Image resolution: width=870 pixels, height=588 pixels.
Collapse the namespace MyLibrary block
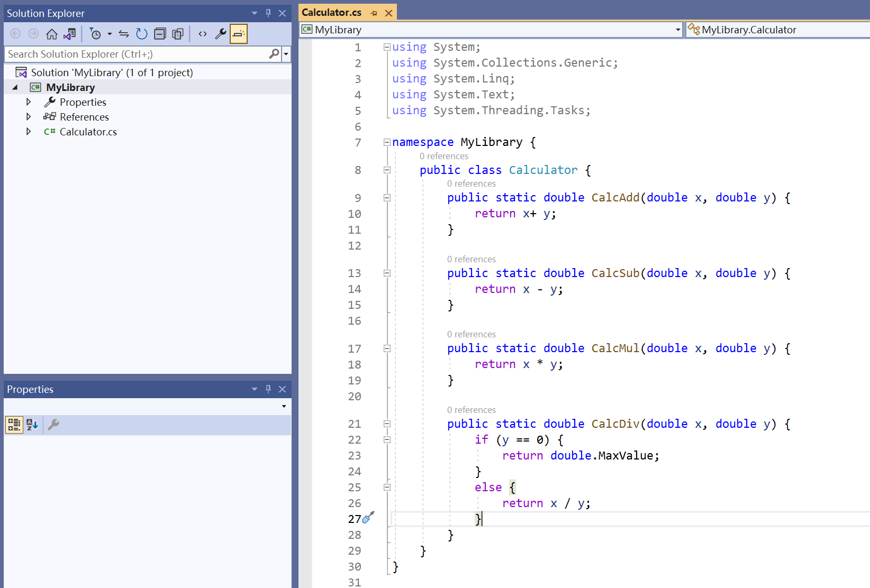pos(387,142)
